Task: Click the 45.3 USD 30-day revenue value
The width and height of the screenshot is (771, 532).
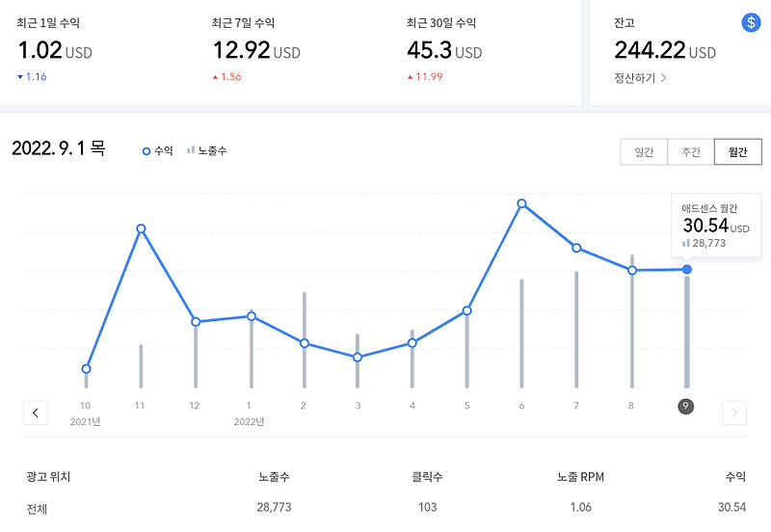Action: click(444, 50)
